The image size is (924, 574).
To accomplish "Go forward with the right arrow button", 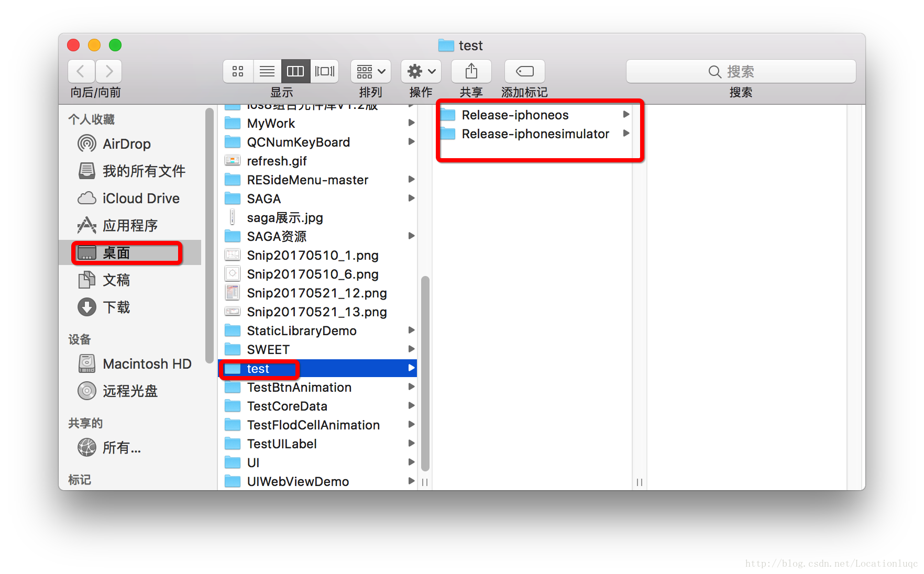I will pyautogui.click(x=108, y=71).
